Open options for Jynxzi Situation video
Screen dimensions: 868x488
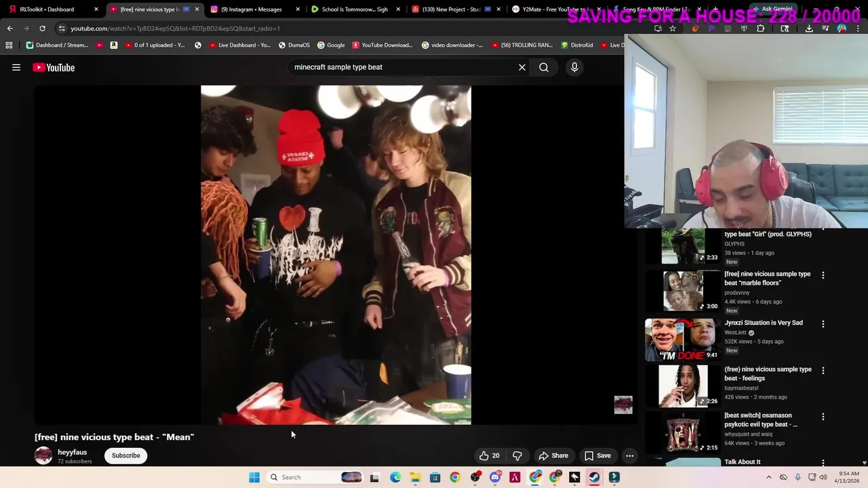pyautogui.click(x=823, y=324)
